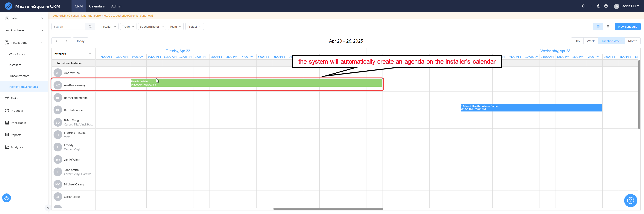Screen dimensions: 644x214
Task: Collapse the Individual Installer group
Action: (x=55, y=63)
